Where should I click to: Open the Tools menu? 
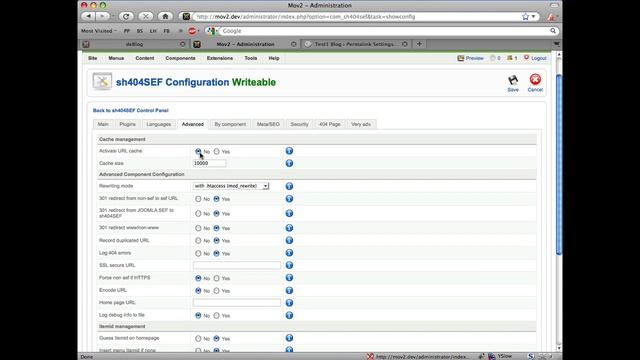[251, 58]
